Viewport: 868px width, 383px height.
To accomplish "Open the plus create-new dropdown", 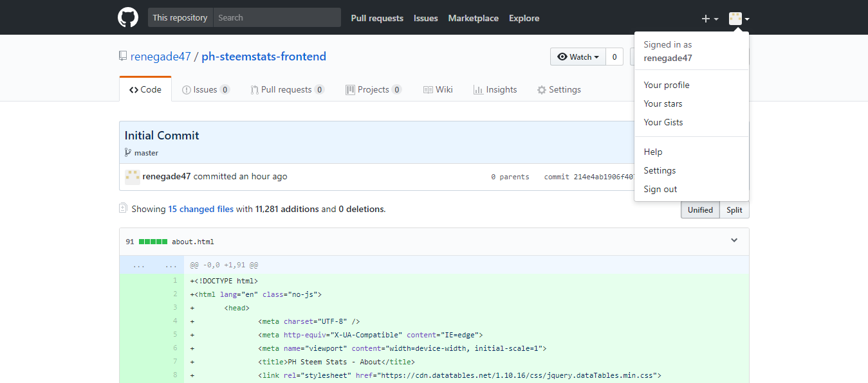I will (x=709, y=19).
